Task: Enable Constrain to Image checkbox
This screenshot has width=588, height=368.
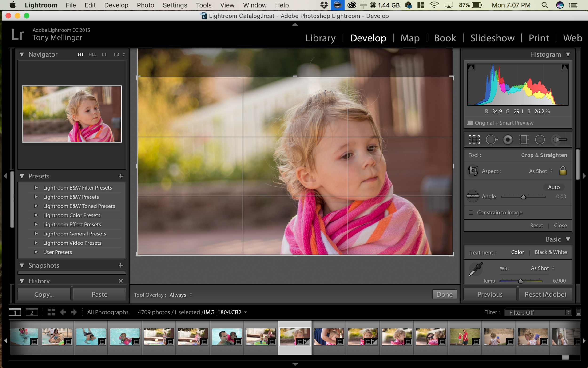Action: click(x=471, y=212)
